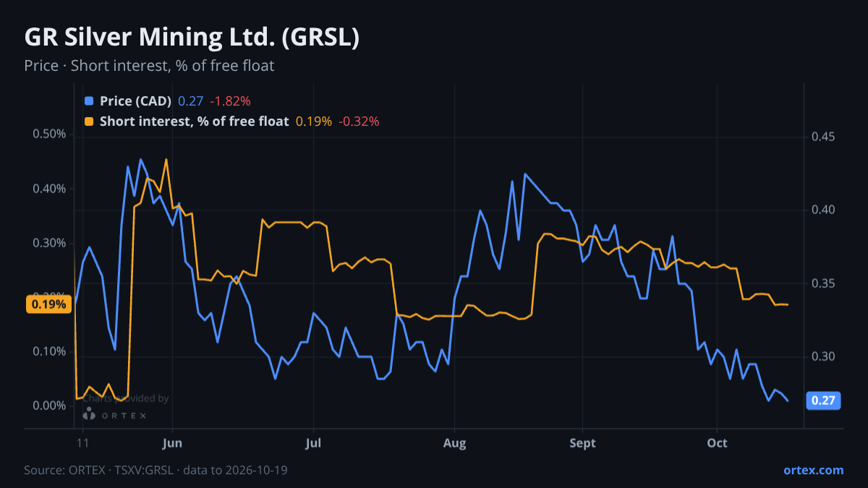Click the 0.30% left axis label
This screenshot has height=488, width=868.
(x=49, y=243)
